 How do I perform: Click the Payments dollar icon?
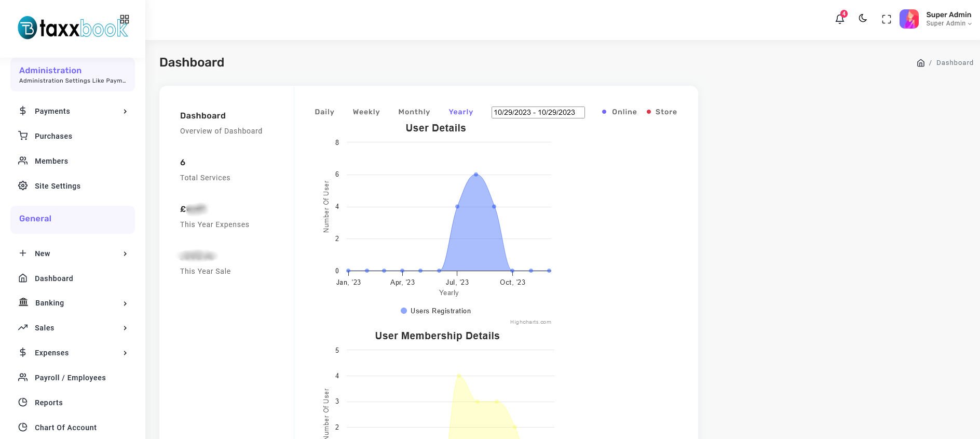click(23, 111)
